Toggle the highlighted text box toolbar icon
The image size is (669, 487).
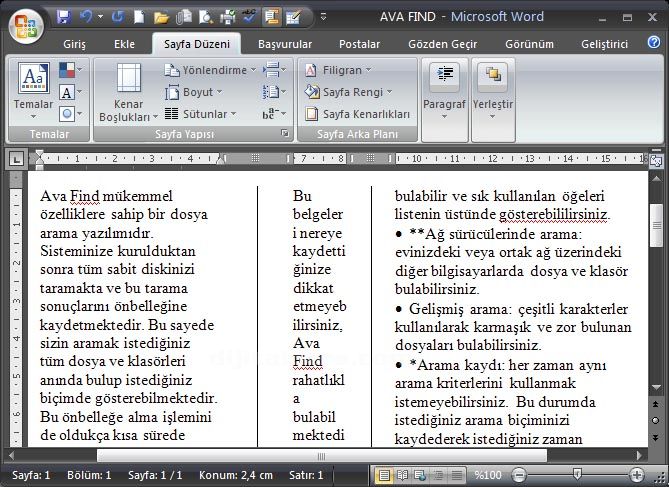[x=271, y=17]
